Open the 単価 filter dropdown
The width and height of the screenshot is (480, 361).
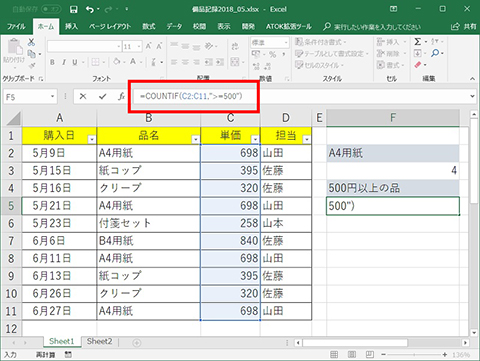point(255,139)
